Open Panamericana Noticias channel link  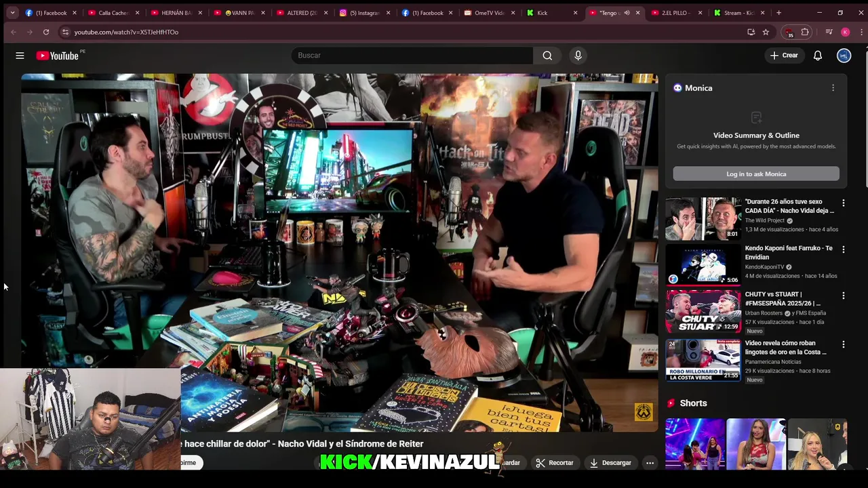point(772,362)
